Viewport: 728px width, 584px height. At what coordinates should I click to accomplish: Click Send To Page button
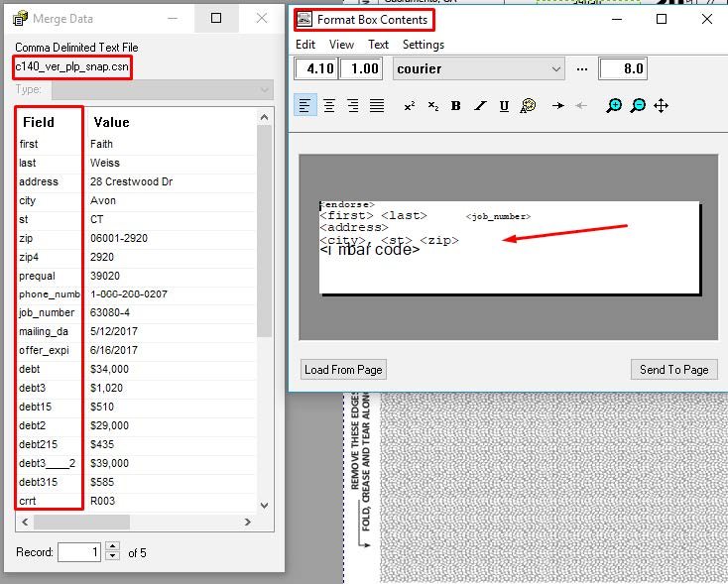pos(674,370)
